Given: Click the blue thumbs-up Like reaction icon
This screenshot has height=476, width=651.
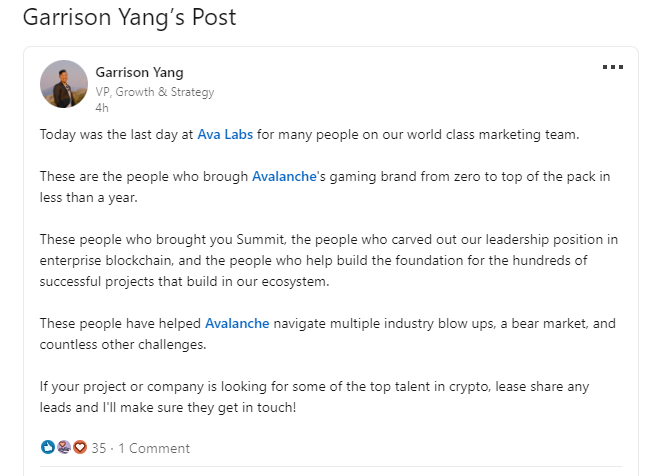Looking at the screenshot, I should tap(48, 447).
